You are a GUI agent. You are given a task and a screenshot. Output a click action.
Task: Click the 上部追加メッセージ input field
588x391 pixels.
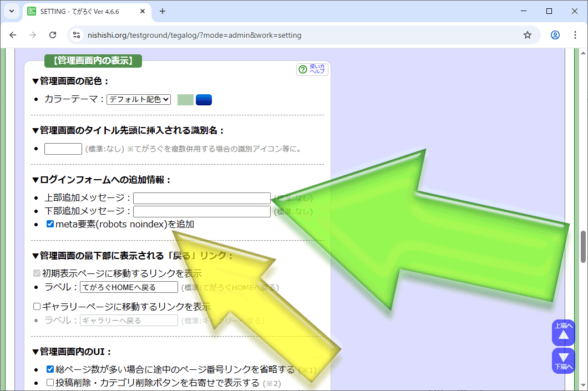[201, 198]
